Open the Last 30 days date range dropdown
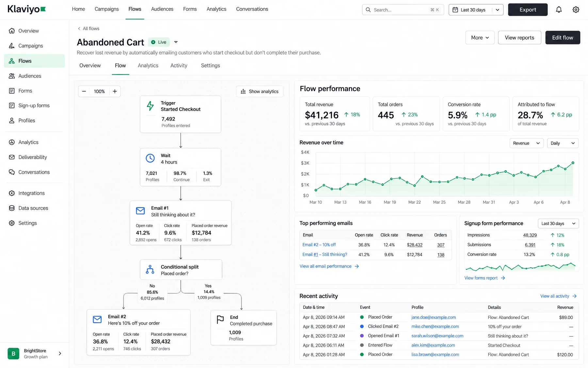 point(476,10)
